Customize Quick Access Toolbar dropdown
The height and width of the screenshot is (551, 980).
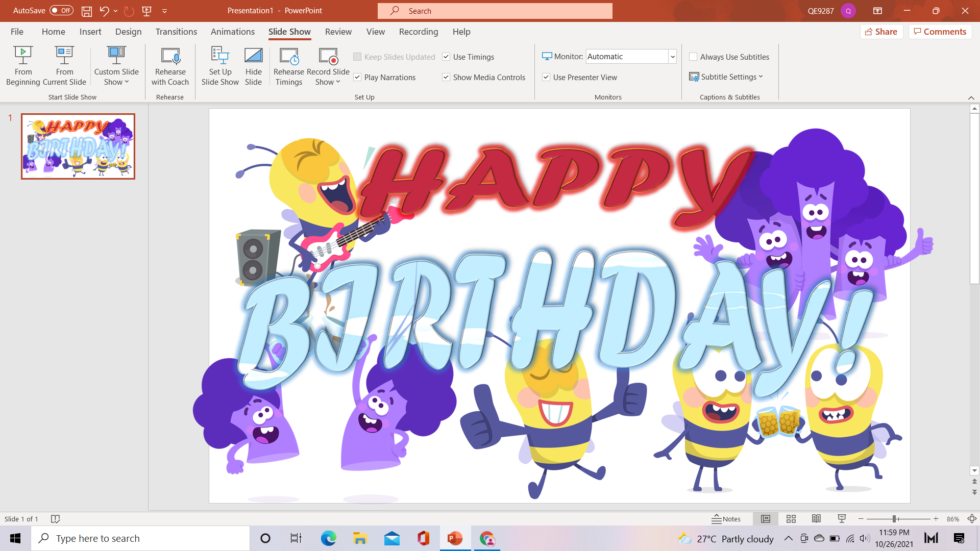164,11
